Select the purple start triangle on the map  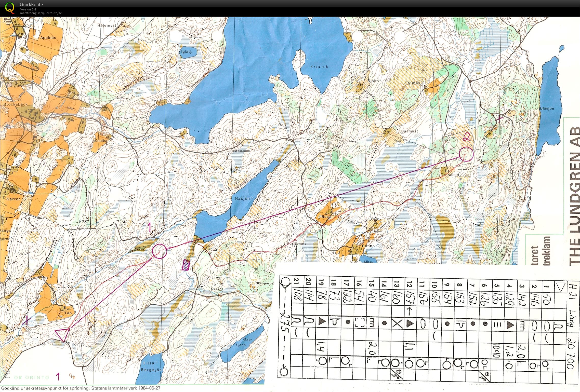point(62,335)
